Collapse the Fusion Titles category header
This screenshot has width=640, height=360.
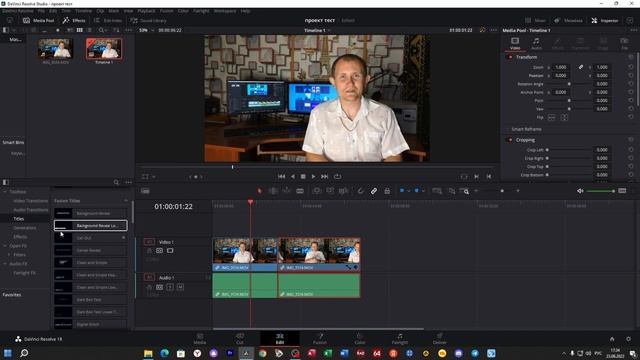coord(126,200)
